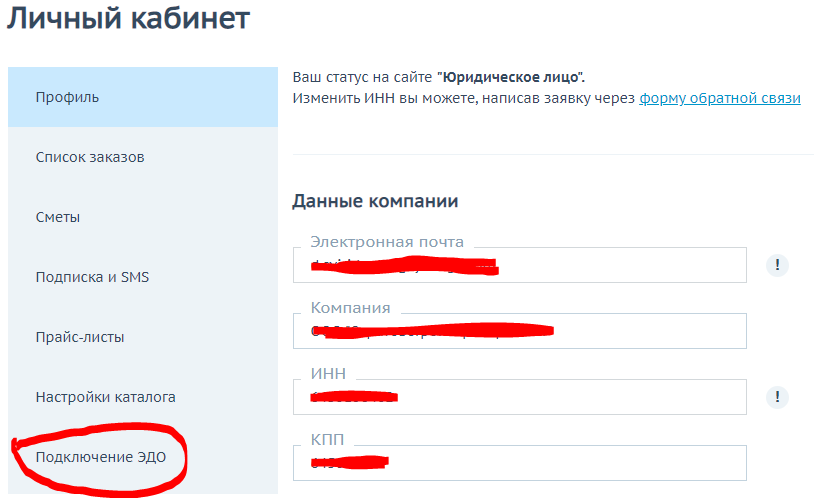Open the Профиль section in sidebar
814x498 pixels.
click(x=143, y=97)
